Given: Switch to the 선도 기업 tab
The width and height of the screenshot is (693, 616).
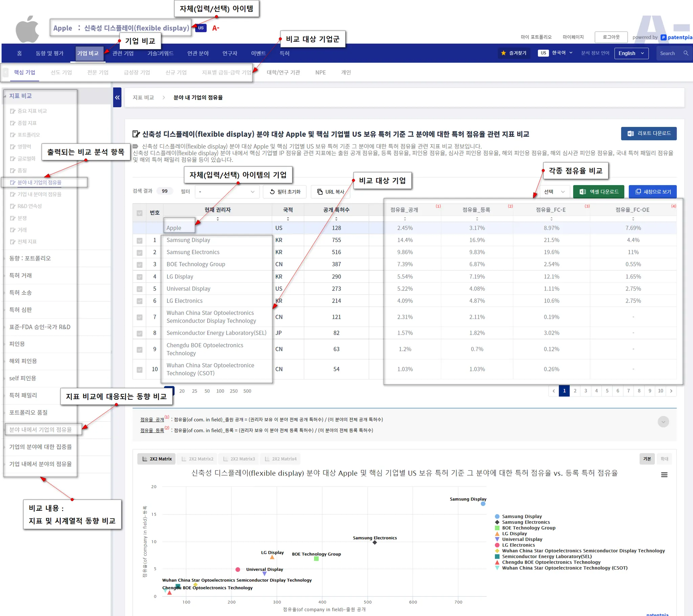Looking at the screenshot, I should coord(61,72).
